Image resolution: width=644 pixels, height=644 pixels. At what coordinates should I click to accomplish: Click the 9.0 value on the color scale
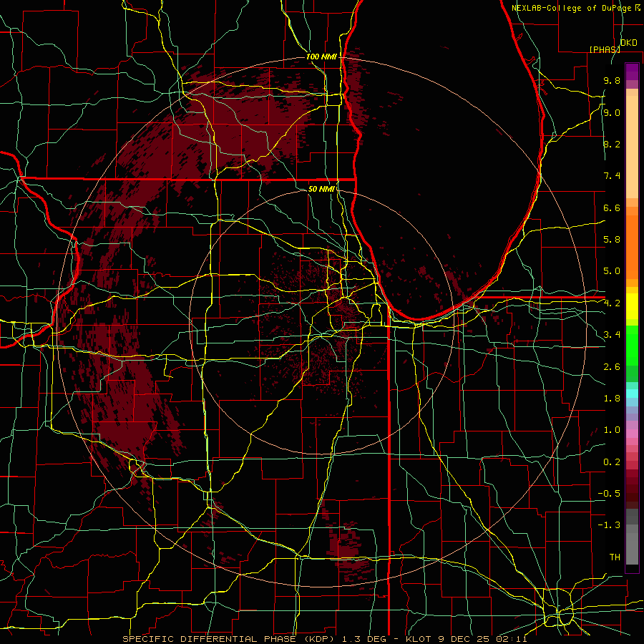612,113
